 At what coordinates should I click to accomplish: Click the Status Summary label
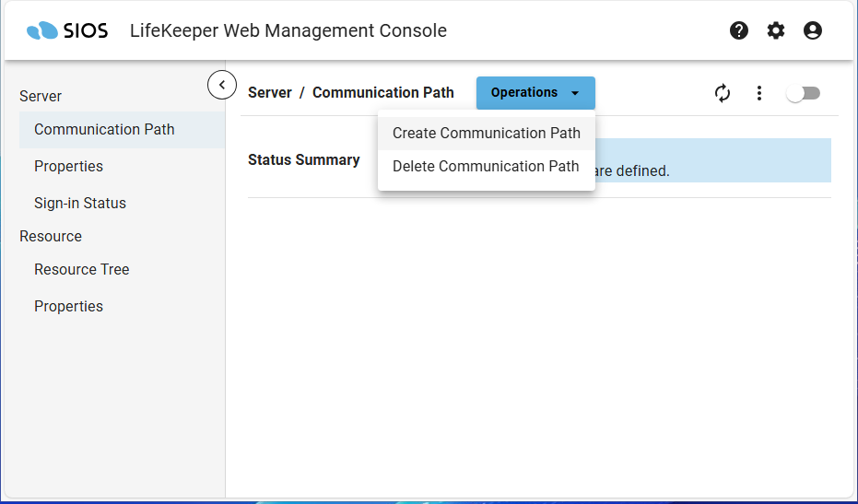pos(303,159)
